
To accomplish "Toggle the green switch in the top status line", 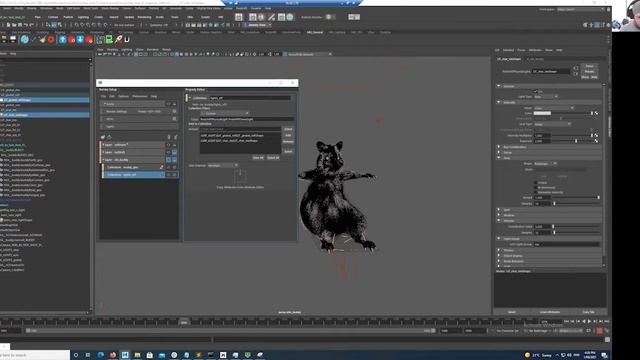I will tap(329, 17).
